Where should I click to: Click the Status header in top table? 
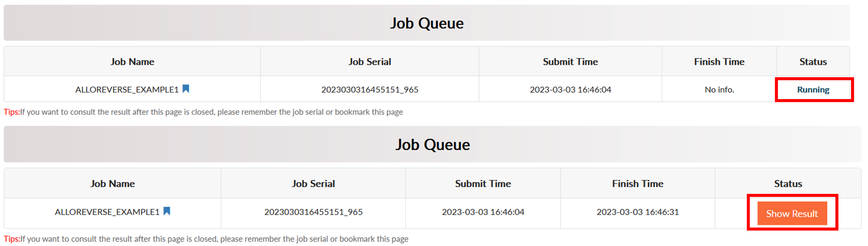813,62
